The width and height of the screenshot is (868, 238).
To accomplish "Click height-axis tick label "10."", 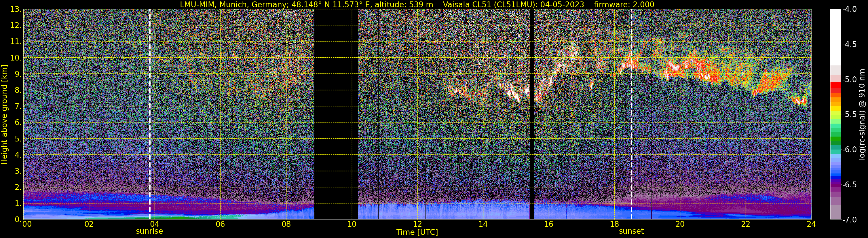I will pyautogui.click(x=16, y=58).
